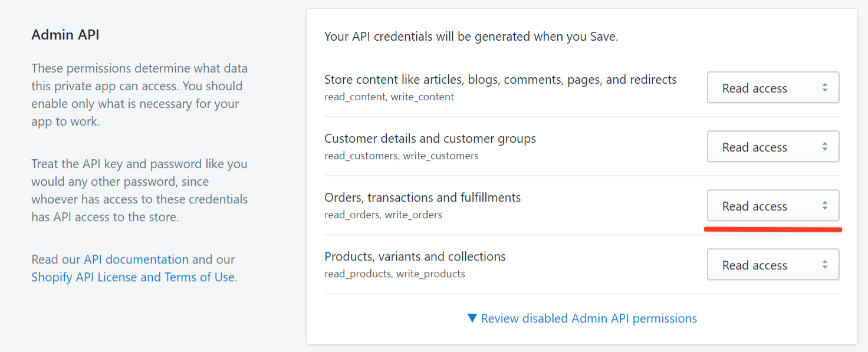Click the read_products, write_products scope text
The width and height of the screenshot is (868, 352).
(x=394, y=274)
